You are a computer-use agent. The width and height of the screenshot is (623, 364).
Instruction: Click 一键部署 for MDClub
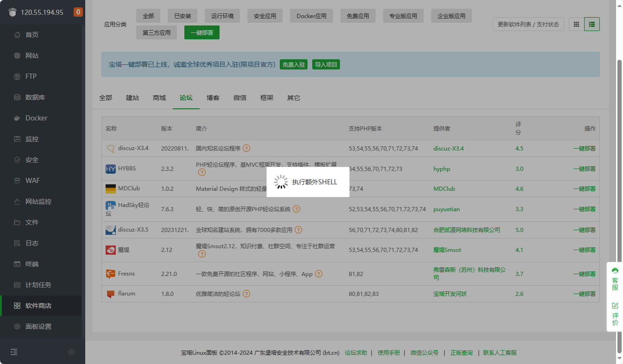tap(584, 189)
